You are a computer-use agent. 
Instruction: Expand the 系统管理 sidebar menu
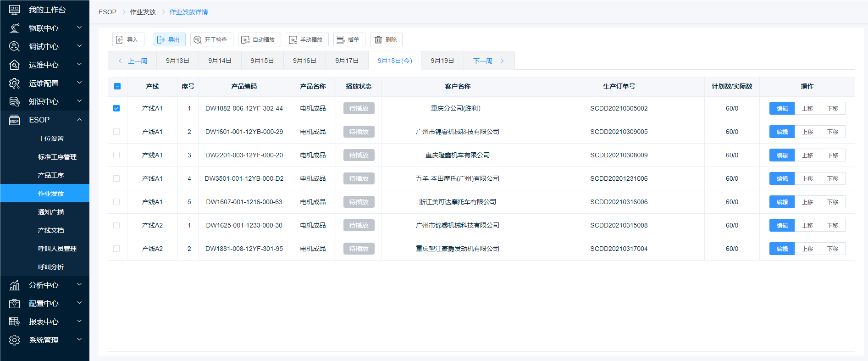pyautogui.click(x=44, y=340)
